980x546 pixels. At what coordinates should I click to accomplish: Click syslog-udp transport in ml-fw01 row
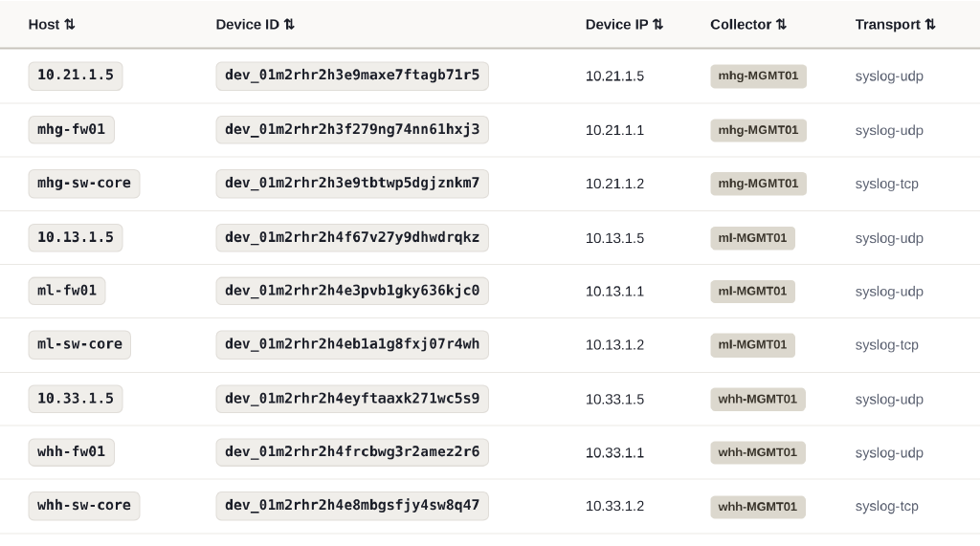889,292
